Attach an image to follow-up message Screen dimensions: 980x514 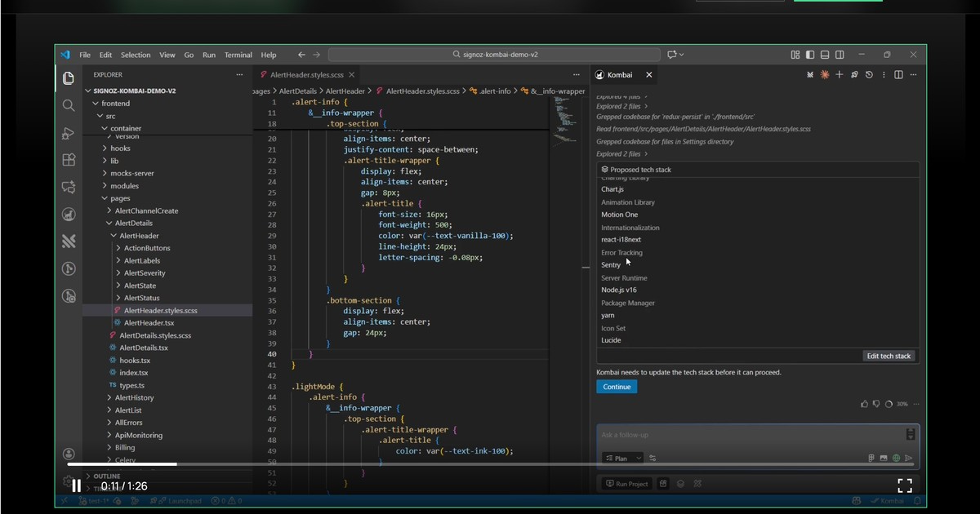883,458
